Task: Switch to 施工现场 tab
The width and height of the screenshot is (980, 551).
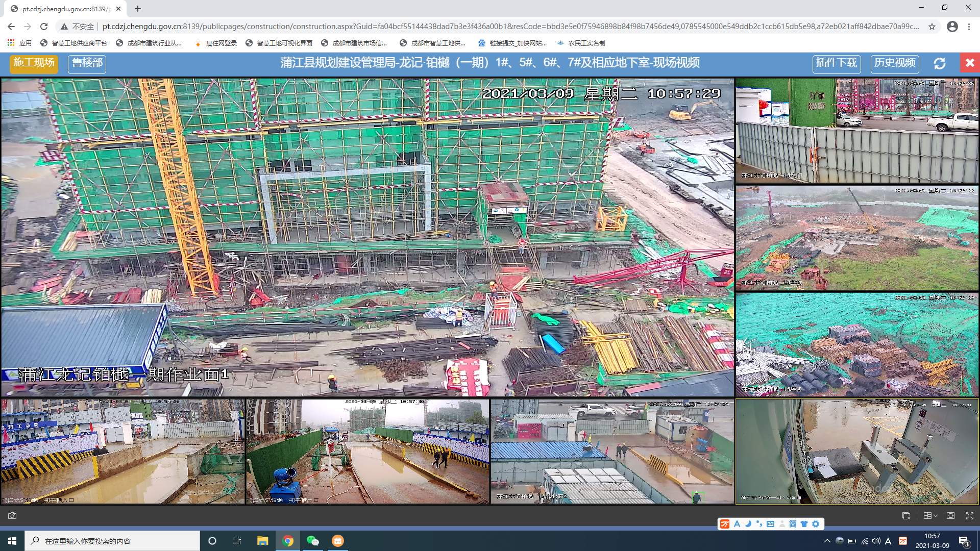Action: (x=34, y=63)
